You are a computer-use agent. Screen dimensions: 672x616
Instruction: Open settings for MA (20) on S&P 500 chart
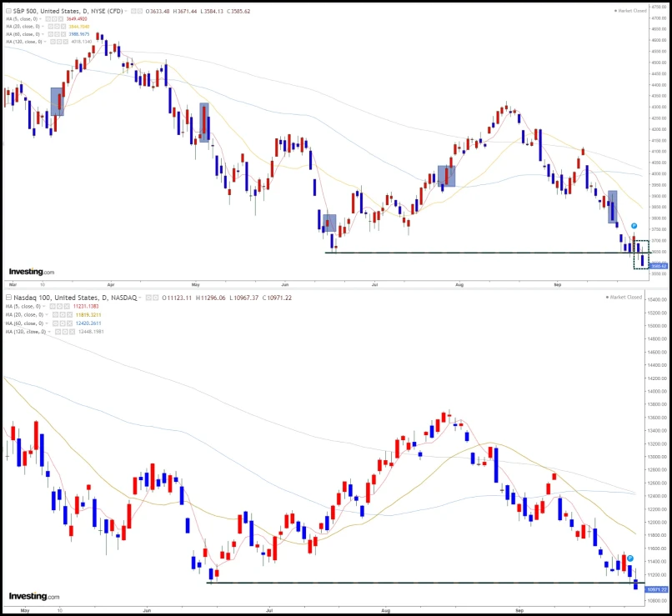click(57, 27)
